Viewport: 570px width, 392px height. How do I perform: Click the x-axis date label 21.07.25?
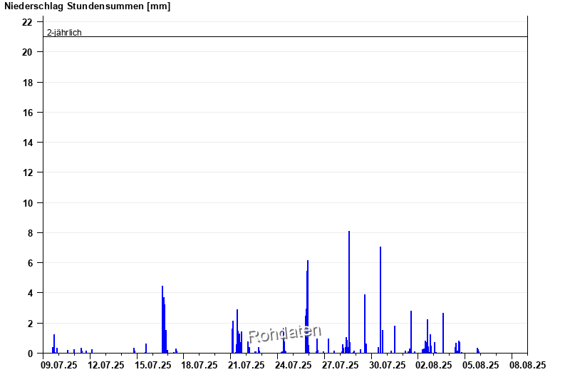[247, 365]
